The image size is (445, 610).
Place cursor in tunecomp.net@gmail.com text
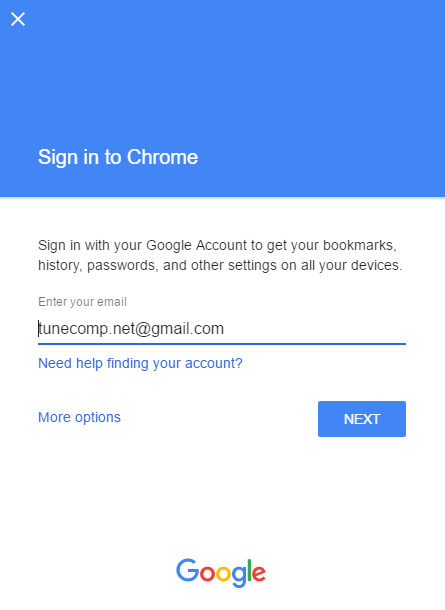click(131, 329)
